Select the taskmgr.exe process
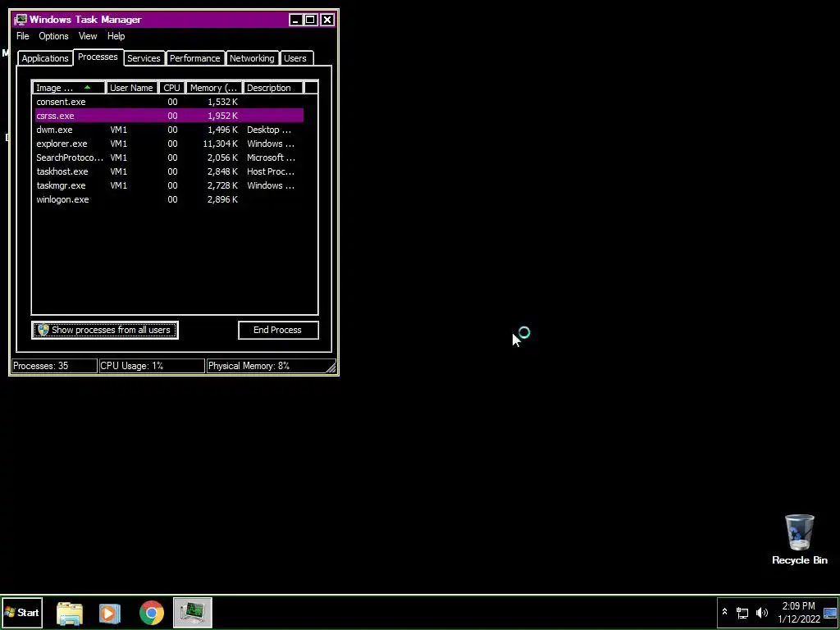840x630 pixels. click(169, 185)
